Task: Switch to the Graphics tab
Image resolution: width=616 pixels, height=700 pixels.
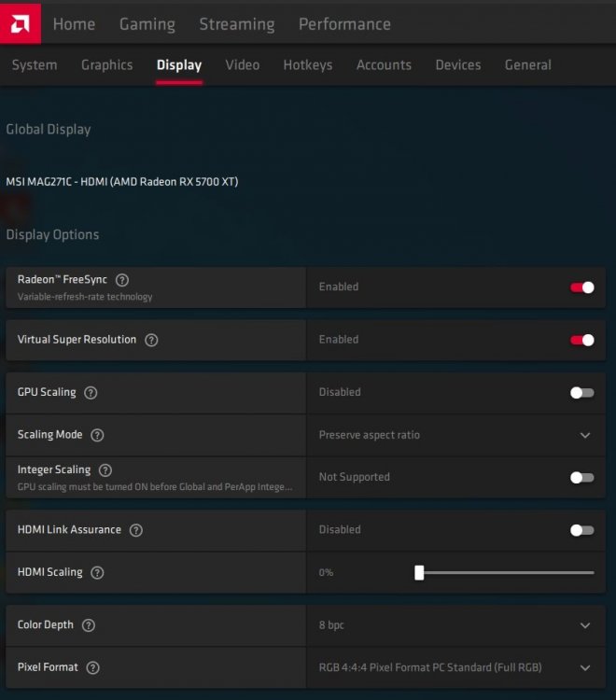Action: 106,65
